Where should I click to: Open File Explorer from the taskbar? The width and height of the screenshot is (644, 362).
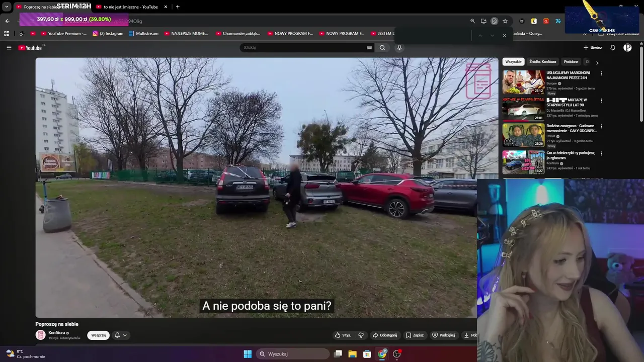pos(353,354)
